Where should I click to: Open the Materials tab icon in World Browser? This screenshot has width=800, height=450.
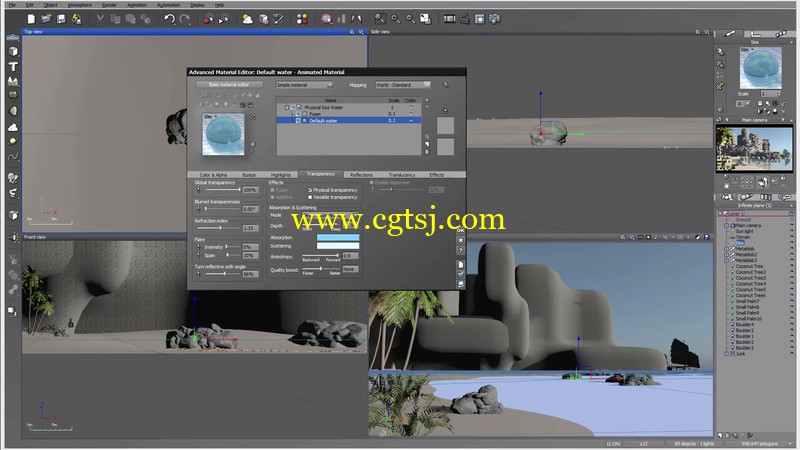(x=745, y=197)
